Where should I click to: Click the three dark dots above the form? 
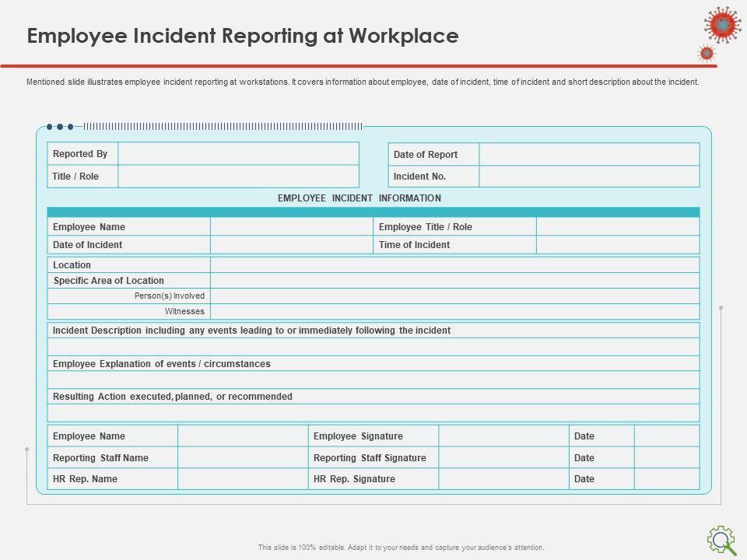pos(60,126)
